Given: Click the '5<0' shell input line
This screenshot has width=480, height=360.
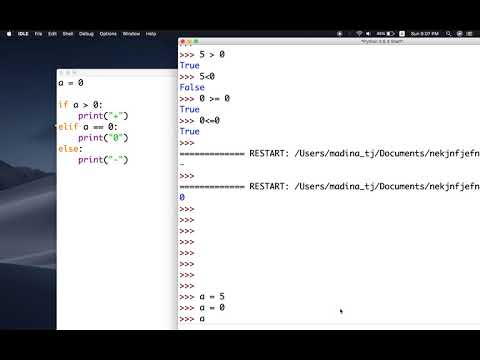Looking at the screenshot, I should point(197,76).
